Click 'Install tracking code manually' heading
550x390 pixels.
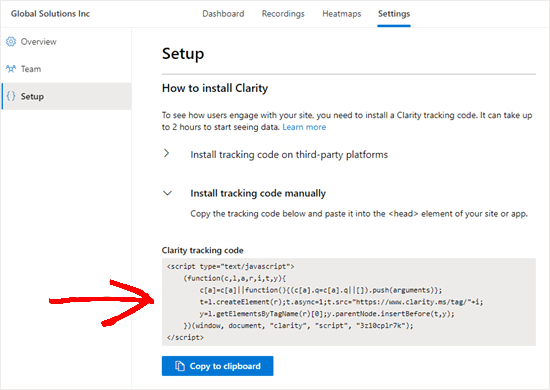[258, 193]
